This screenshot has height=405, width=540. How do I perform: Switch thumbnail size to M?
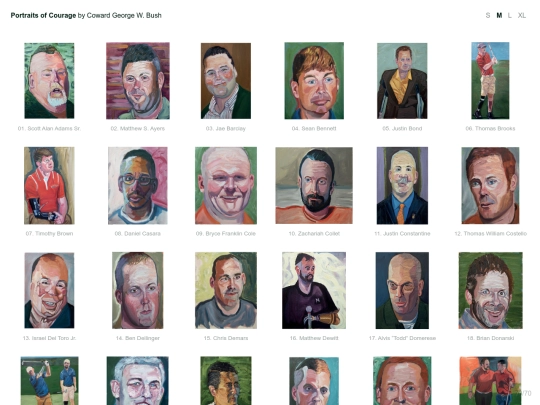499,15
